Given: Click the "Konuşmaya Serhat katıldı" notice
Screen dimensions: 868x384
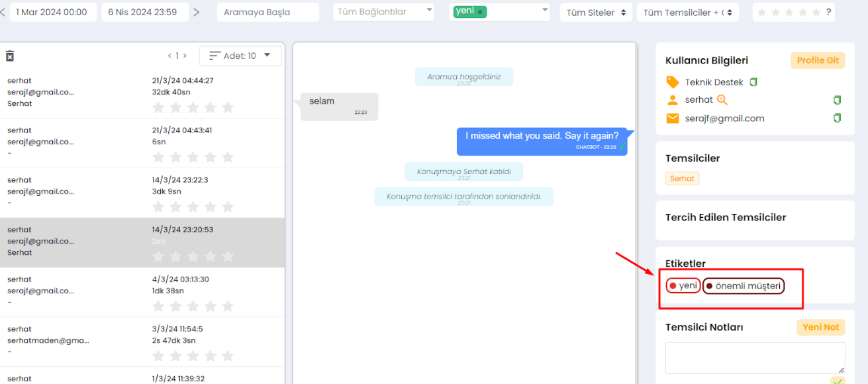Looking at the screenshot, I should 464,172.
